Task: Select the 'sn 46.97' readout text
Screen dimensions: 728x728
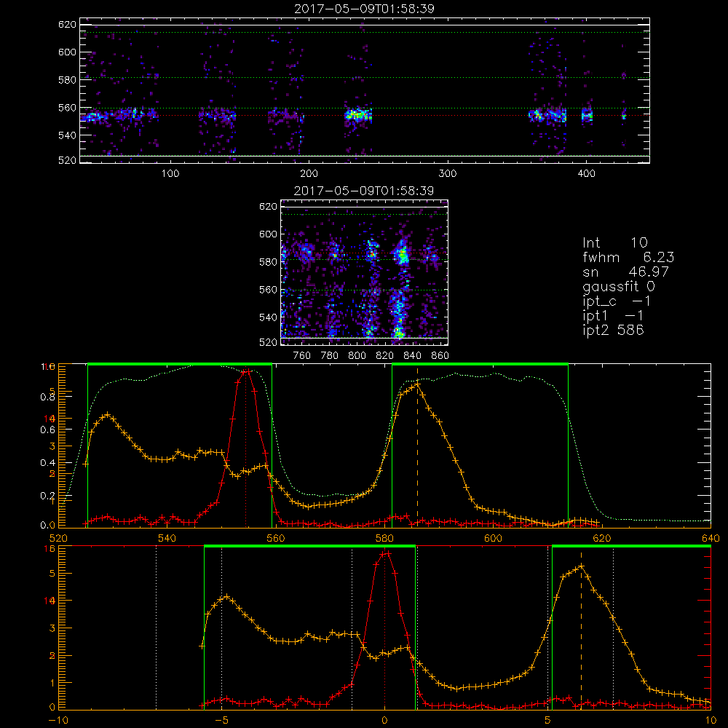Action: (x=625, y=272)
